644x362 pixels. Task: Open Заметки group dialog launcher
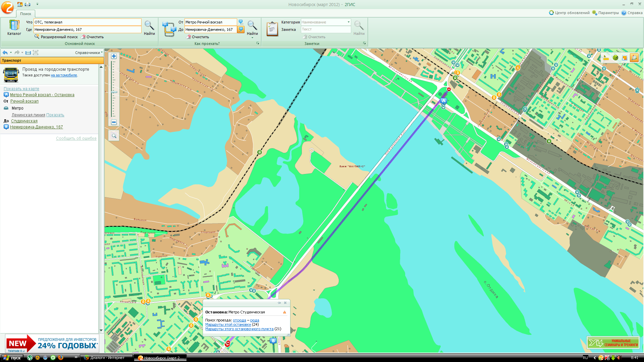coord(364,44)
